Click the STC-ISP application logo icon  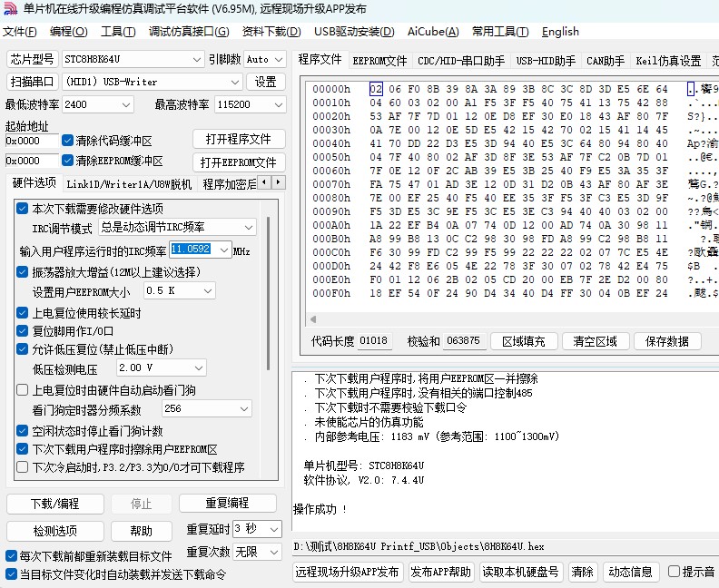point(10,8)
